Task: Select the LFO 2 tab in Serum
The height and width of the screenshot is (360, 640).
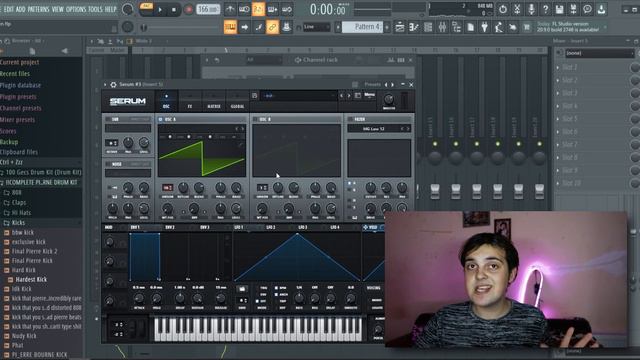Action: pos(271,227)
